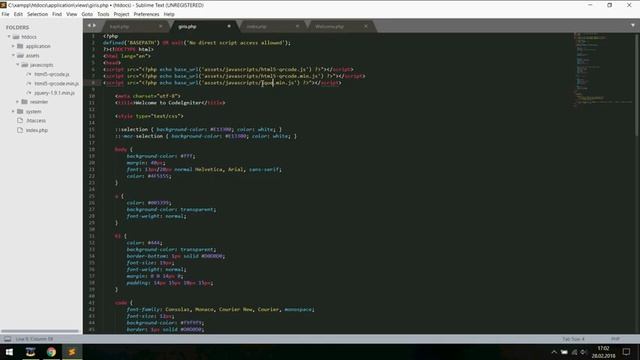Click the Tab Size setting in status bar
640x360 pixels.
(x=573, y=339)
